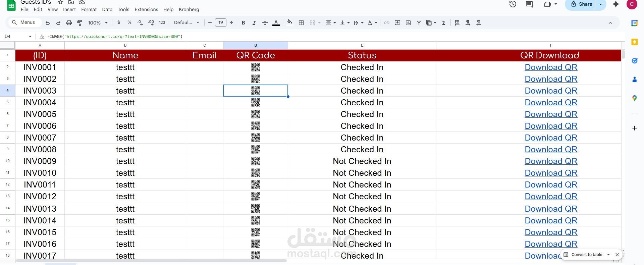This screenshot has width=644, height=265.
Task: Toggle italic formatting
Action: click(x=254, y=22)
